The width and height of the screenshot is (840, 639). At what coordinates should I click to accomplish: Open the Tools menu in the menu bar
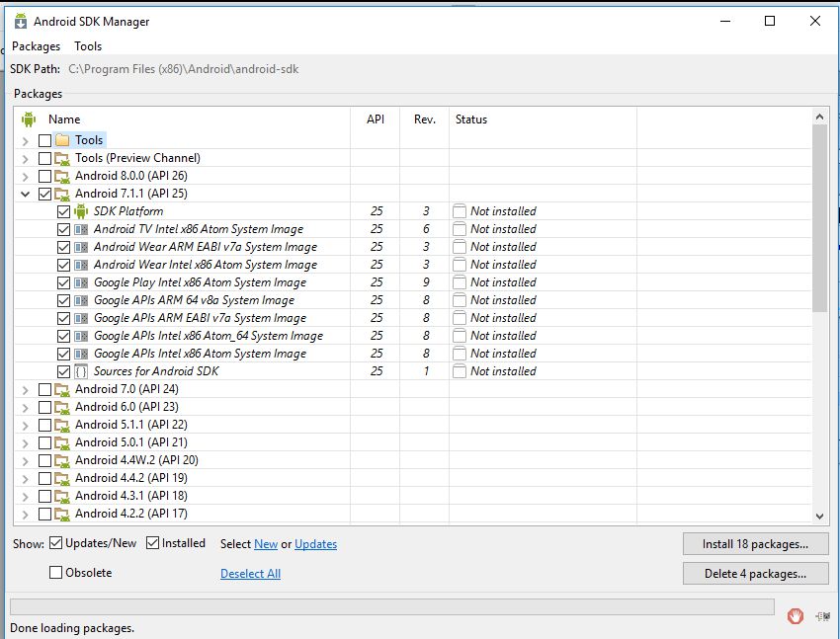point(88,46)
